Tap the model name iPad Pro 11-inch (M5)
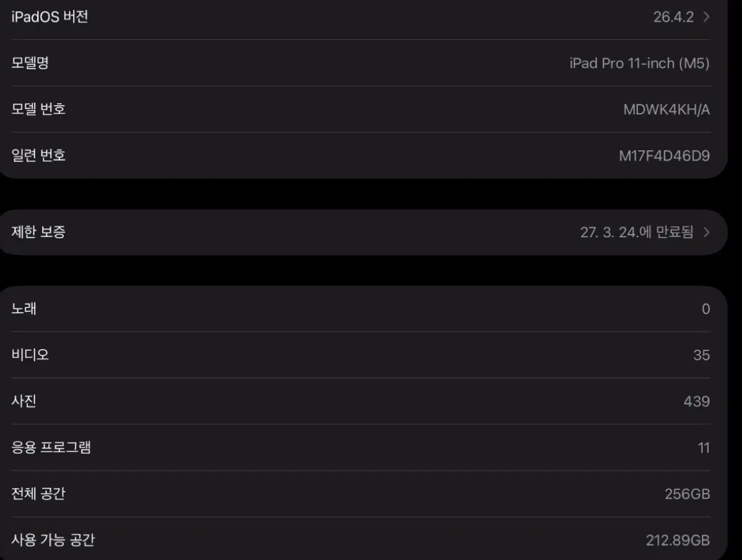This screenshot has height=560, width=742. [639, 63]
